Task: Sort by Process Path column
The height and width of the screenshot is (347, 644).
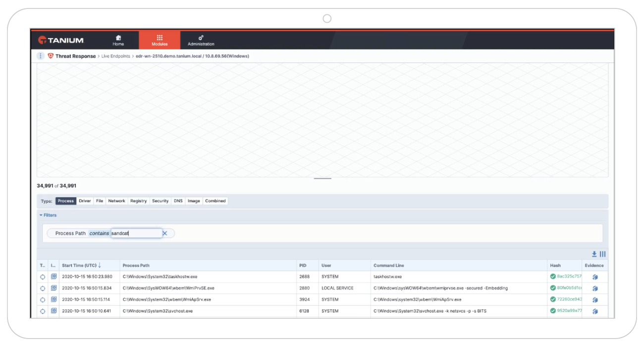Action: tap(208, 265)
